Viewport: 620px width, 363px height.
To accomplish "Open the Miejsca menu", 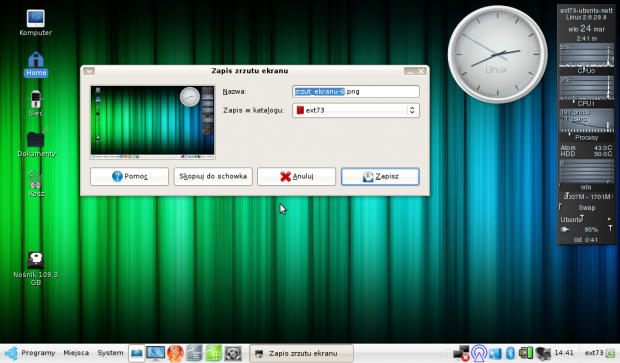I will [76, 353].
